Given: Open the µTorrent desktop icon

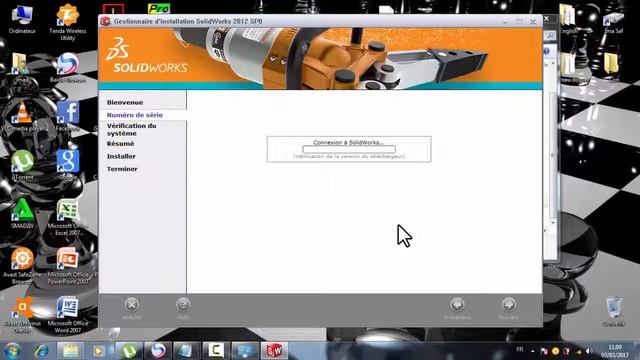Looking at the screenshot, I should point(22,165).
